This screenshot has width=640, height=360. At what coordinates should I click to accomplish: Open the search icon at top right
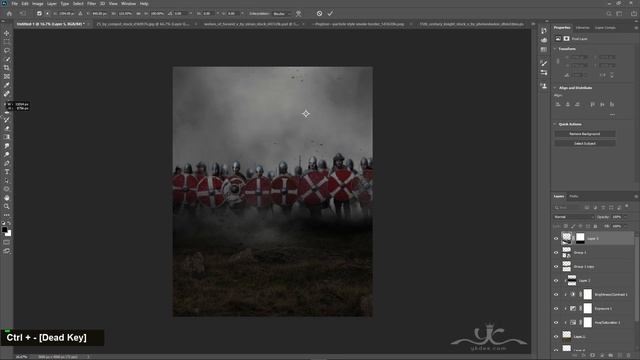tap(609, 13)
